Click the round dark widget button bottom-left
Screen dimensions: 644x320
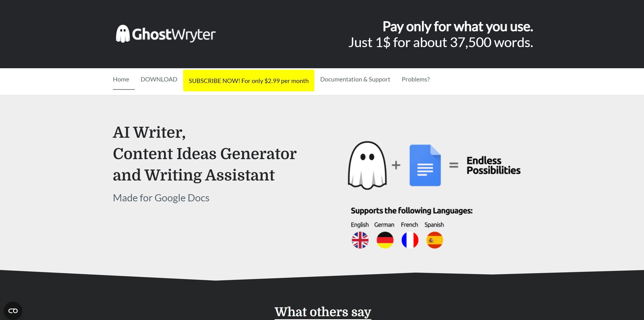13,311
